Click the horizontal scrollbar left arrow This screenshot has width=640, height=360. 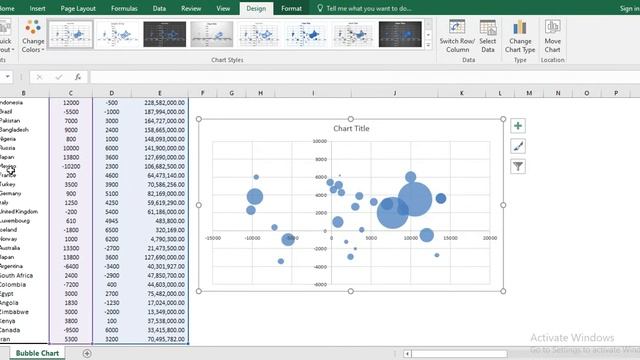coord(407,353)
